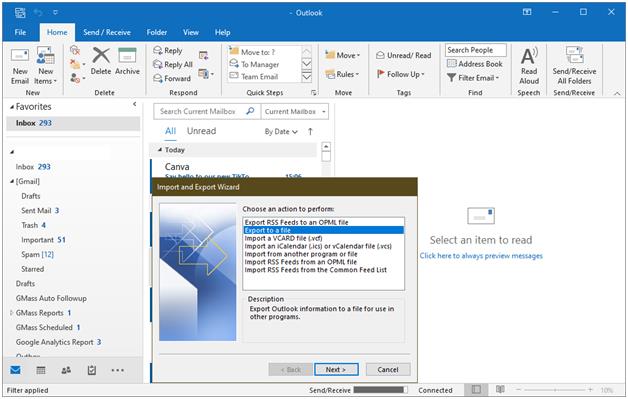Archive the selected message

pyautogui.click(x=127, y=61)
